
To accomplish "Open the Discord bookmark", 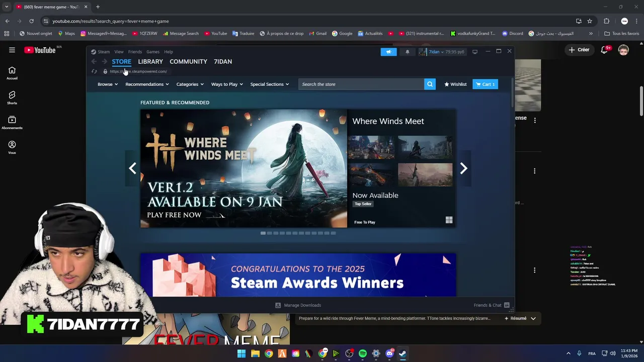I will pos(513,34).
